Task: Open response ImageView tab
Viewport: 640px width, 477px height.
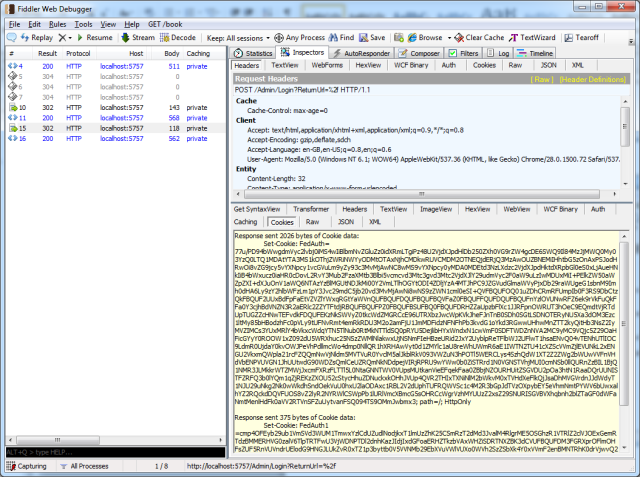Action: tap(436, 209)
